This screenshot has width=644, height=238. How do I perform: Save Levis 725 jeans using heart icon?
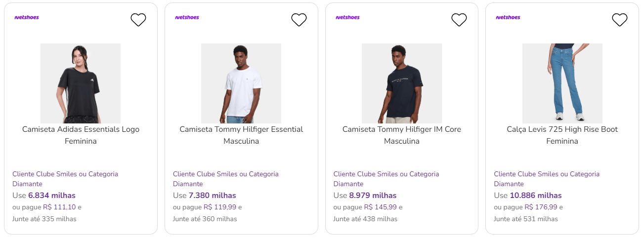coord(620,20)
